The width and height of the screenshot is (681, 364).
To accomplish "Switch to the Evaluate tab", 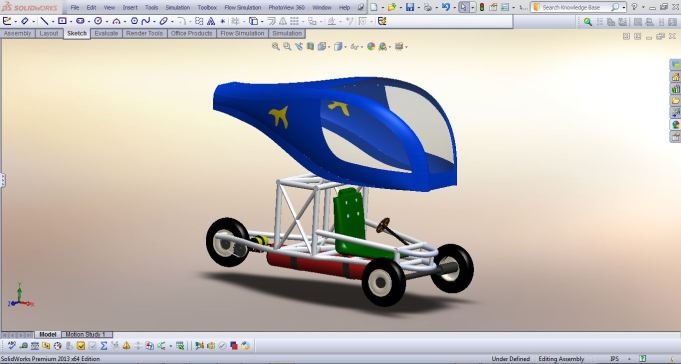I will [106, 33].
